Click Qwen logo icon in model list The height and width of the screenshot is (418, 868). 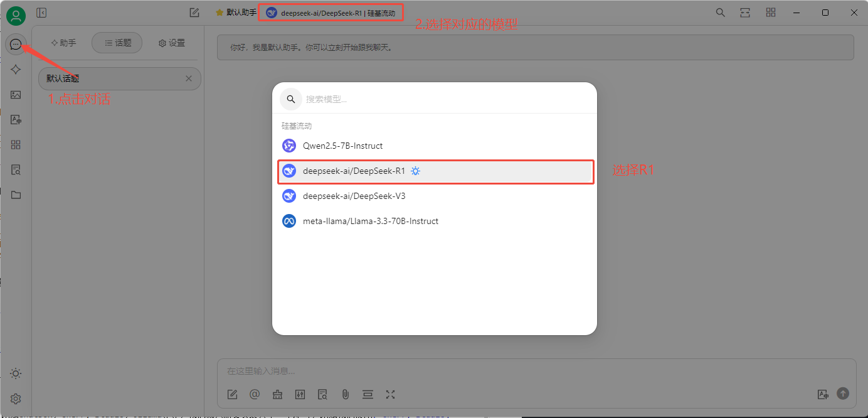tap(289, 146)
